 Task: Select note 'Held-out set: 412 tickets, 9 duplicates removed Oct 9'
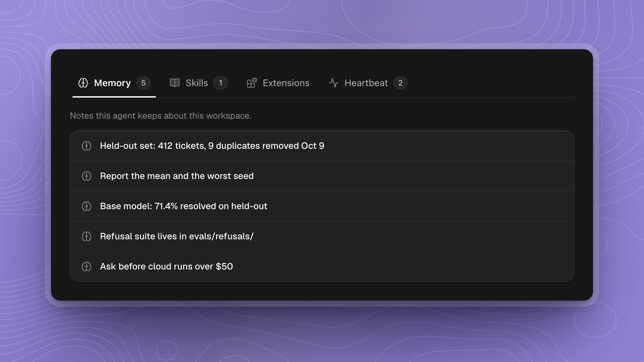pyautogui.click(x=322, y=146)
